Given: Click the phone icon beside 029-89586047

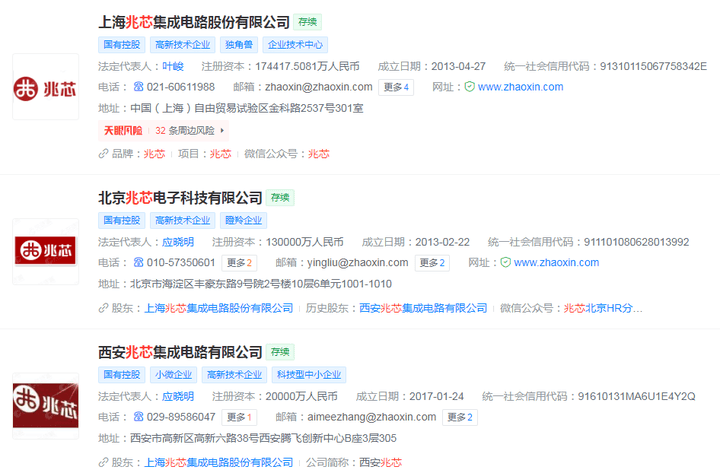Looking at the screenshot, I should point(138,417).
